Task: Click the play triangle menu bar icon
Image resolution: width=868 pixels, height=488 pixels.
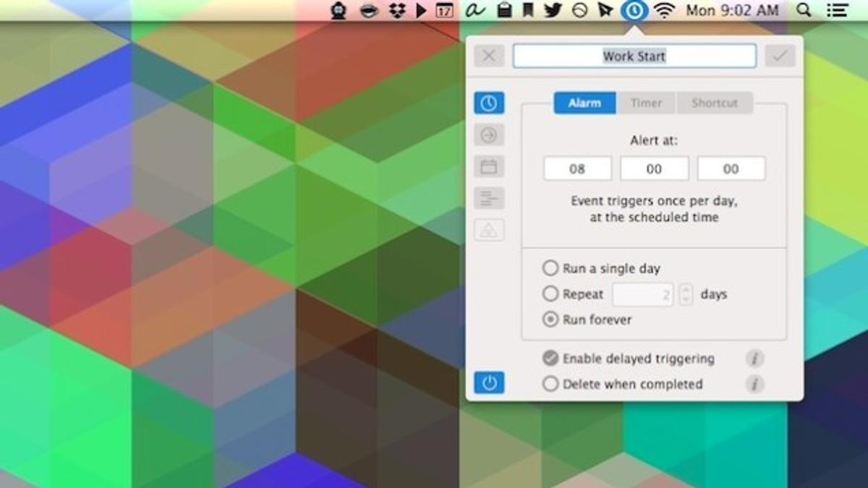Action: 421,10
